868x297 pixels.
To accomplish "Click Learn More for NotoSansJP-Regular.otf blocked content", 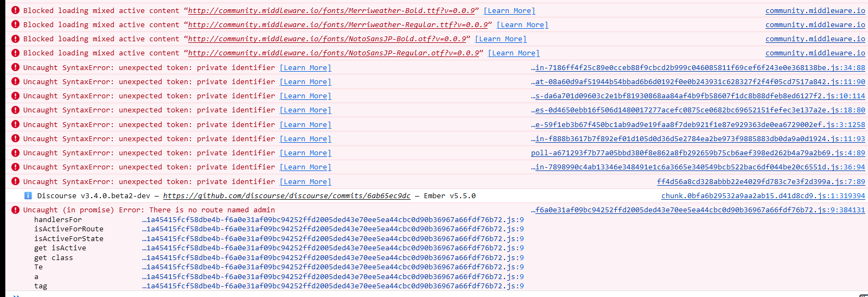I will (514, 53).
